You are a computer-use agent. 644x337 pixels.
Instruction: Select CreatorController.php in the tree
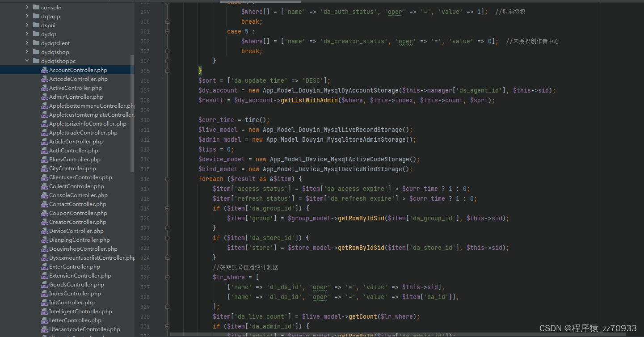78,222
